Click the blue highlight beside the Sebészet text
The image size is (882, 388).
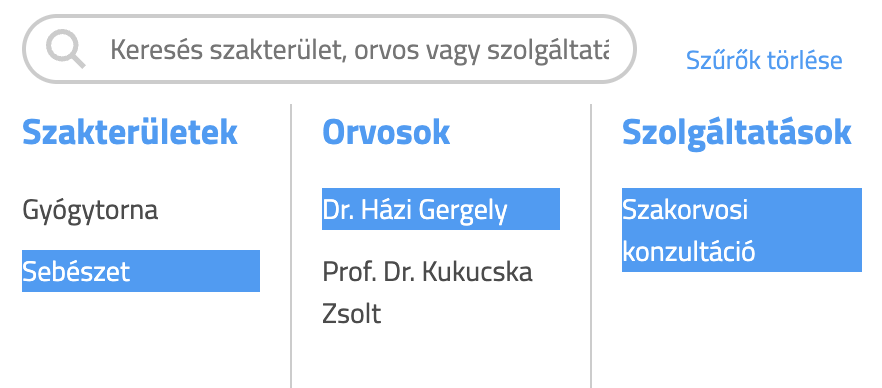(195, 271)
